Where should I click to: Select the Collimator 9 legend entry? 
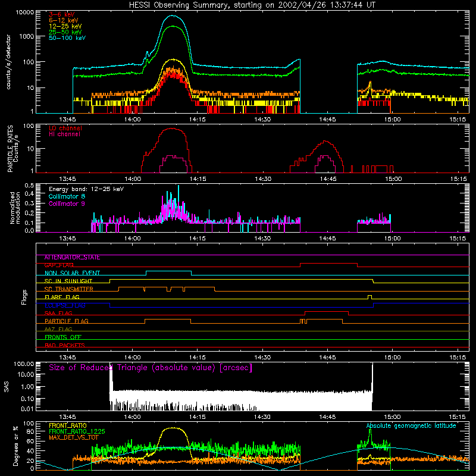point(67,203)
